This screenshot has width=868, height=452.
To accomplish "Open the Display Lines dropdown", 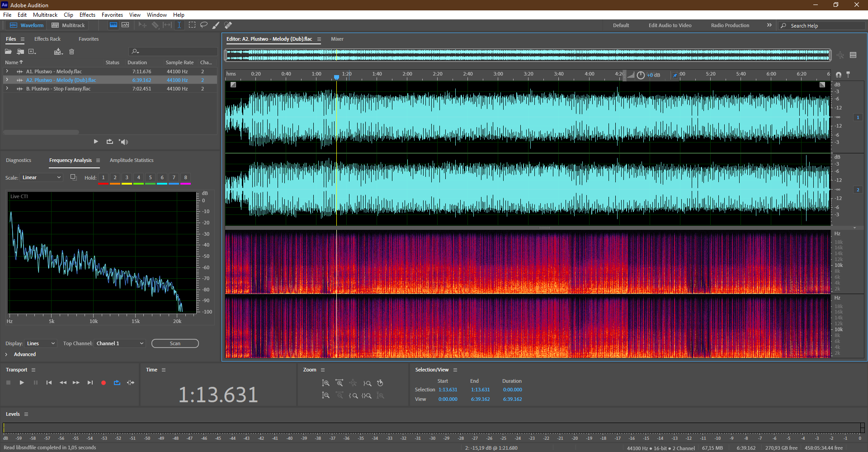I will click(x=41, y=343).
